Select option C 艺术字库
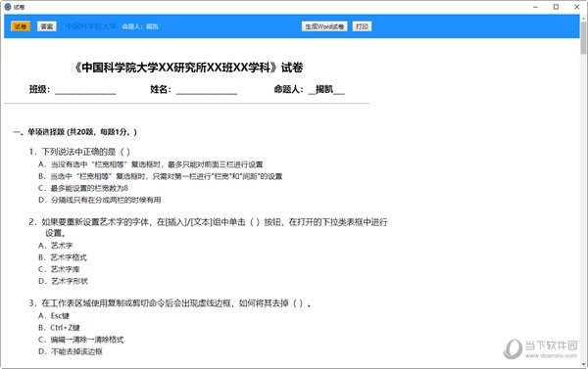The height and width of the screenshot is (369, 588). (59, 269)
